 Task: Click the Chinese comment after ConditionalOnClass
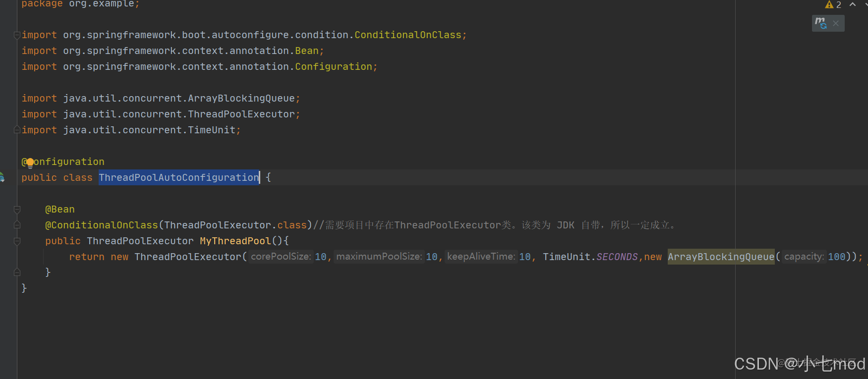point(494,225)
